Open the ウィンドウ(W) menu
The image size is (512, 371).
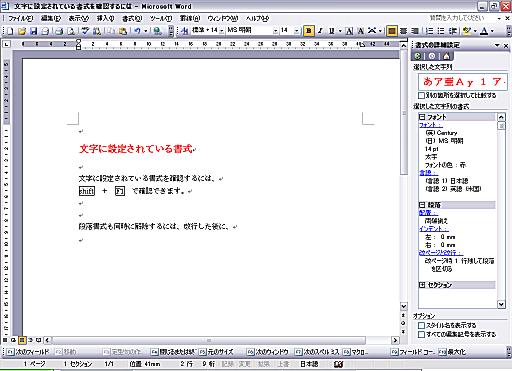click(223, 18)
